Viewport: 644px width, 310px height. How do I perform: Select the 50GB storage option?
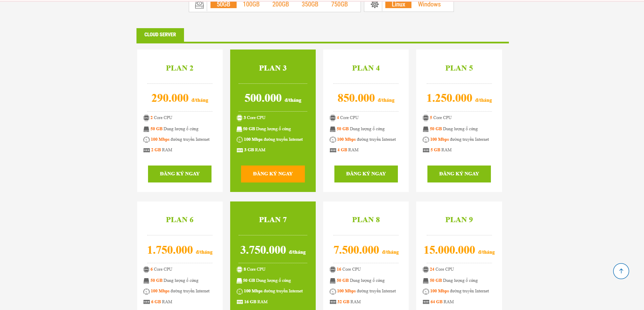coord(223,4)
